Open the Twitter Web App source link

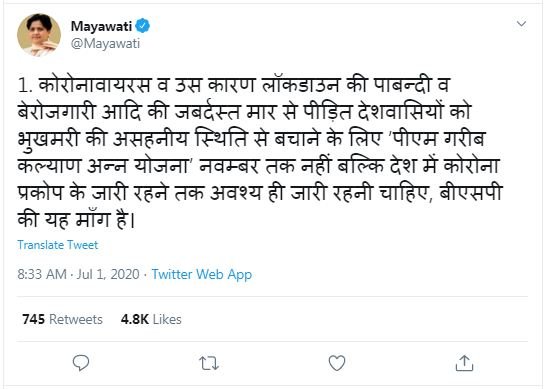pyautogui.click(x=202, y=274)
